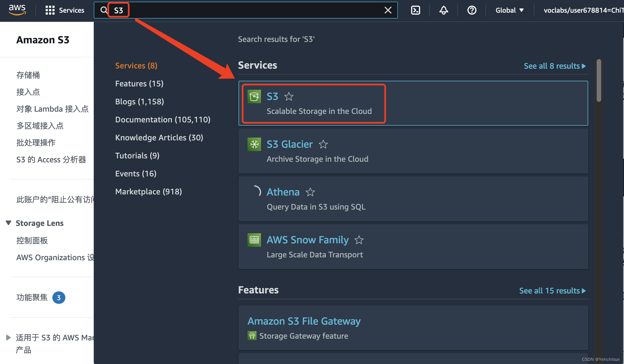Viewport: 624px width, 364px height.
Task: Open the AWS Snow Family link
Action: [x=308, y=240]
